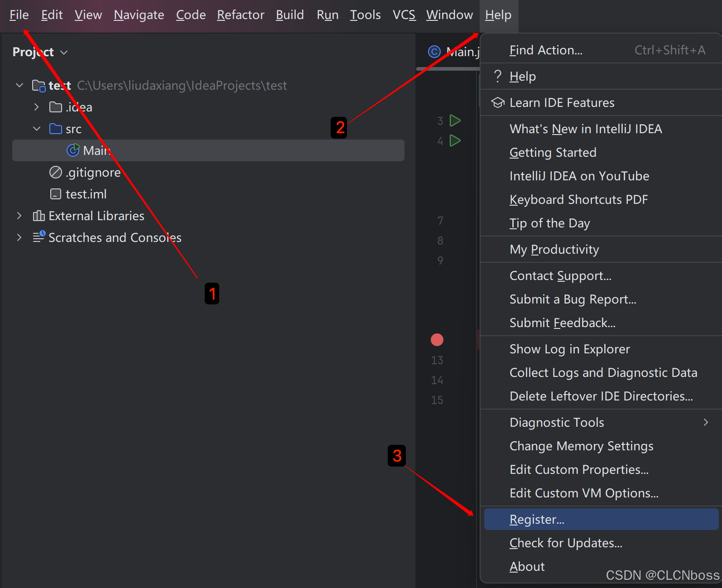The height and width of the screenshot is (588, 722).
Task: Expand Diagnostic Tools submenu arrow
Action: click(706, 422)
